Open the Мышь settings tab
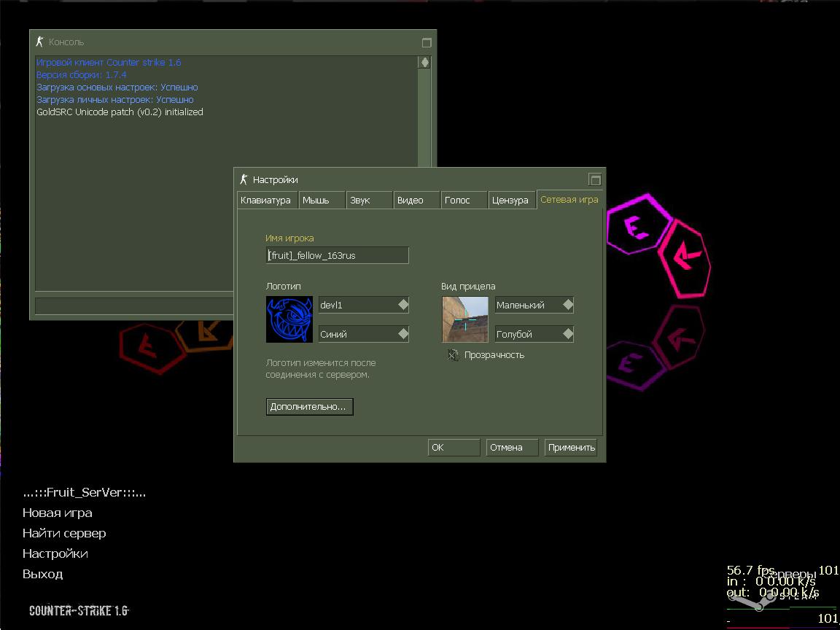840x630 pixels. (322, 200)
